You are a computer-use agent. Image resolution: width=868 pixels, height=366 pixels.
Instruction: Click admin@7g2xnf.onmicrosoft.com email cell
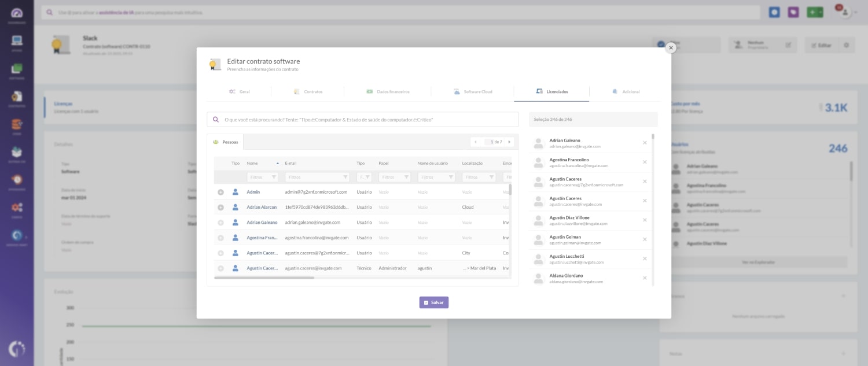316,192
